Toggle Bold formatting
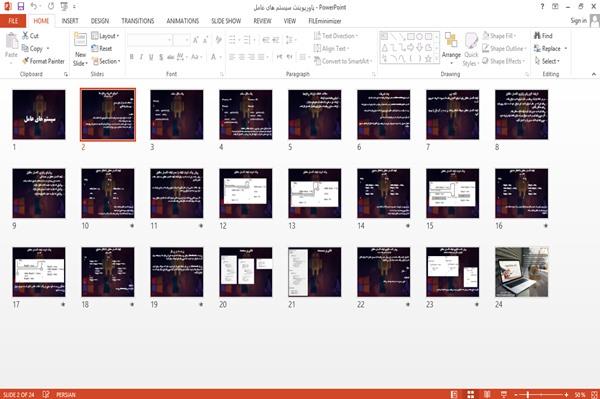Image resolution: width=600 pixels, height=399 pixels. click(x=132, y=57)
